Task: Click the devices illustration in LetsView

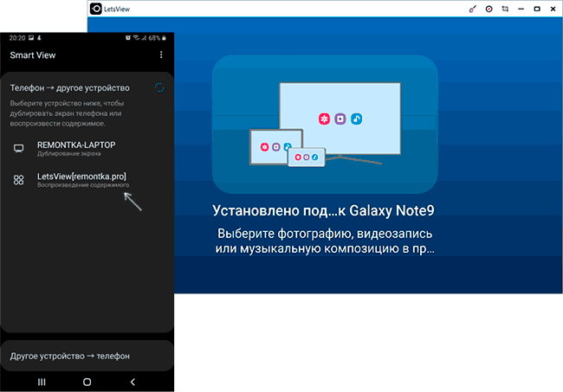Action: tap(325, 124)
